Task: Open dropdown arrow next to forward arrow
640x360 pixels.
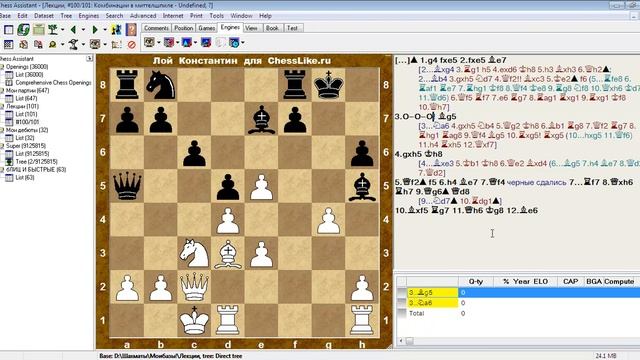Action: (104, 30)
